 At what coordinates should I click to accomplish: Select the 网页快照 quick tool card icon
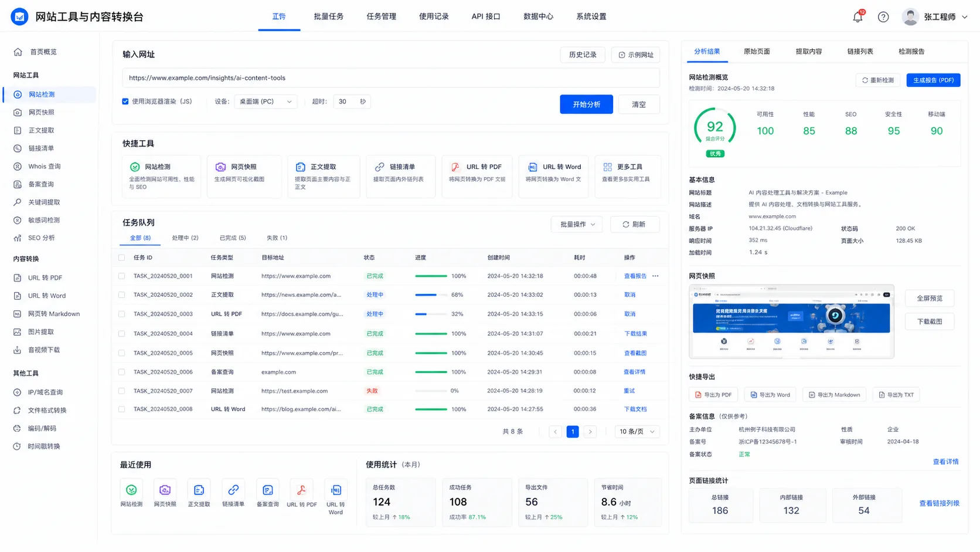click(x=220, y=167)
